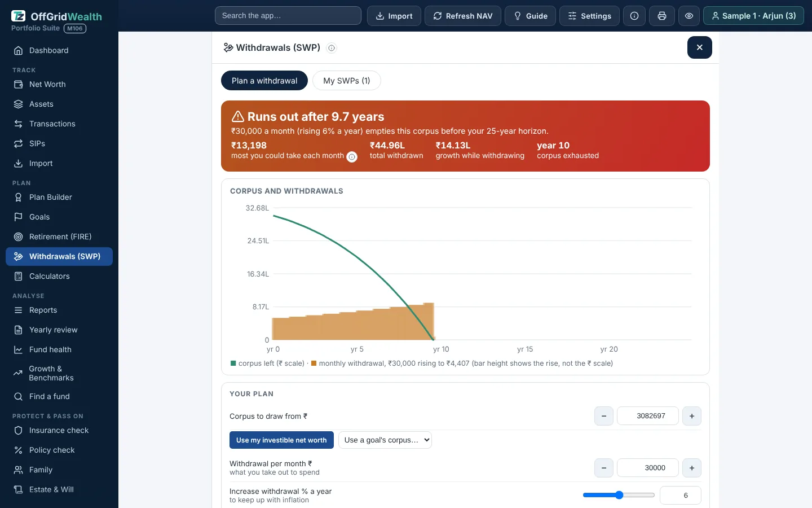Click the Corpus to draw from input
812x508 pixels.
648,416
